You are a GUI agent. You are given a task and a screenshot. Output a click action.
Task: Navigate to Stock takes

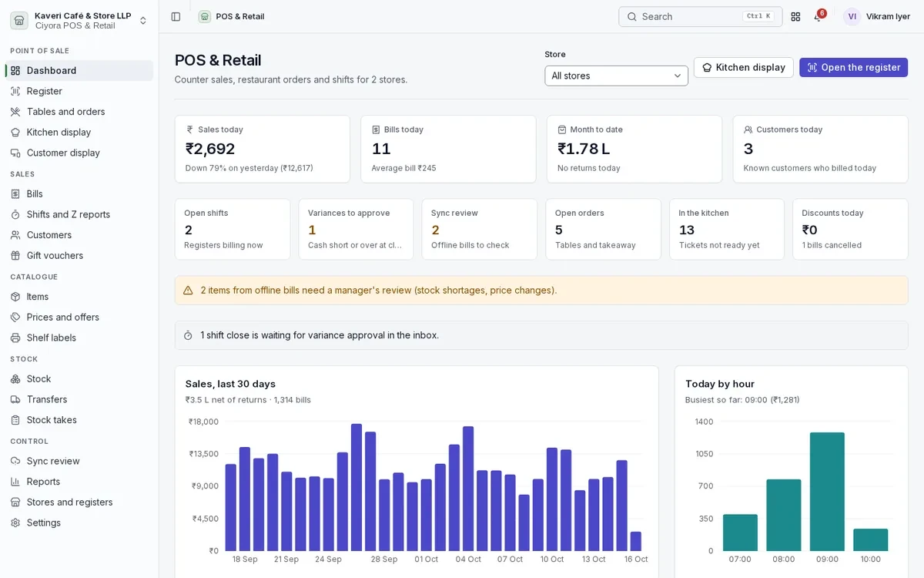point(79,420)
